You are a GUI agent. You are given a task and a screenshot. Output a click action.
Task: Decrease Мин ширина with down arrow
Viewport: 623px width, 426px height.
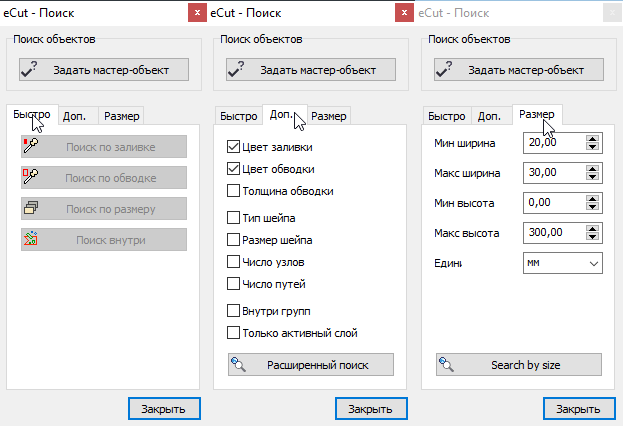click(592, 147)
